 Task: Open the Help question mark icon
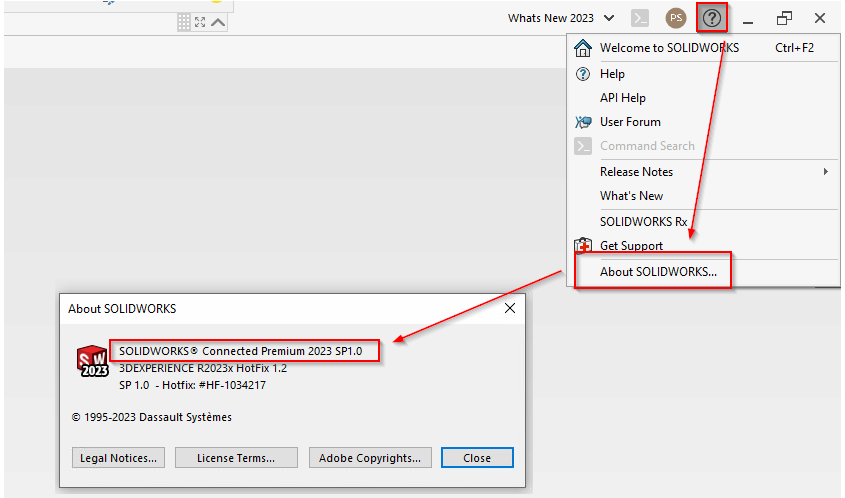tap(711, 18)
